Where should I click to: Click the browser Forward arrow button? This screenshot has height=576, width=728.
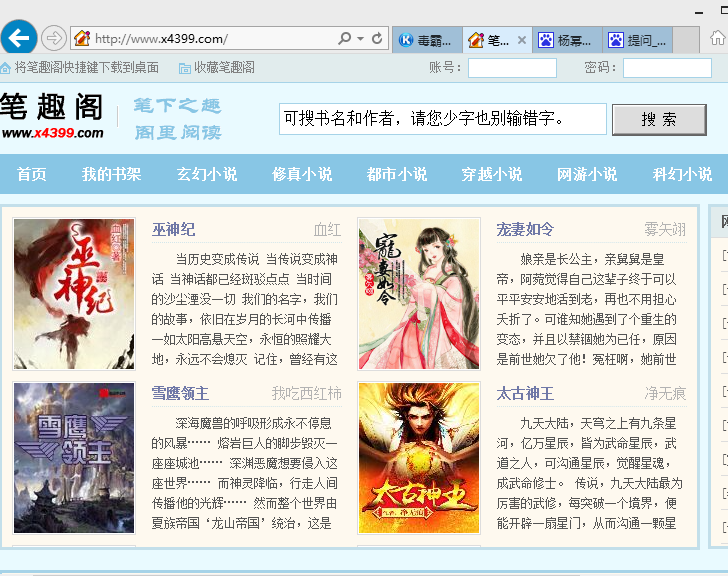click(53, 39)
